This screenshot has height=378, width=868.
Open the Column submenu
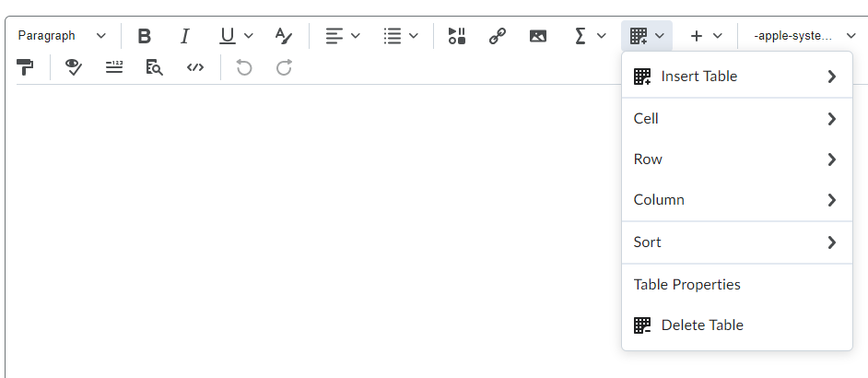click(x=736, y=200)
